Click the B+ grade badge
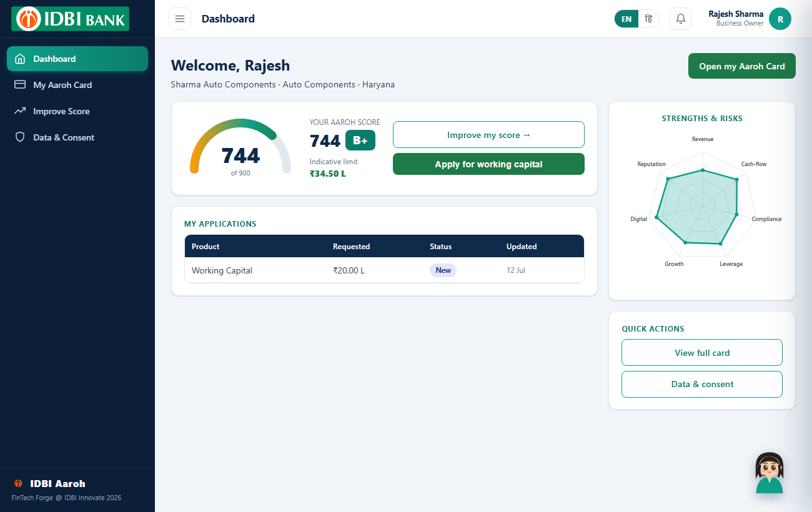This screenshot has width=812, height=512. (x=360, y=140)
